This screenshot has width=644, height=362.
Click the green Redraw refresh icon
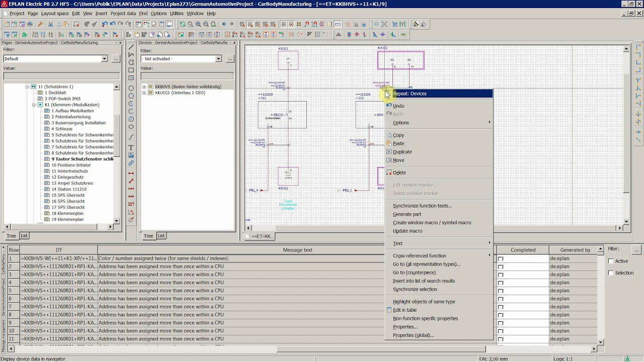click(x=183, y=24)
